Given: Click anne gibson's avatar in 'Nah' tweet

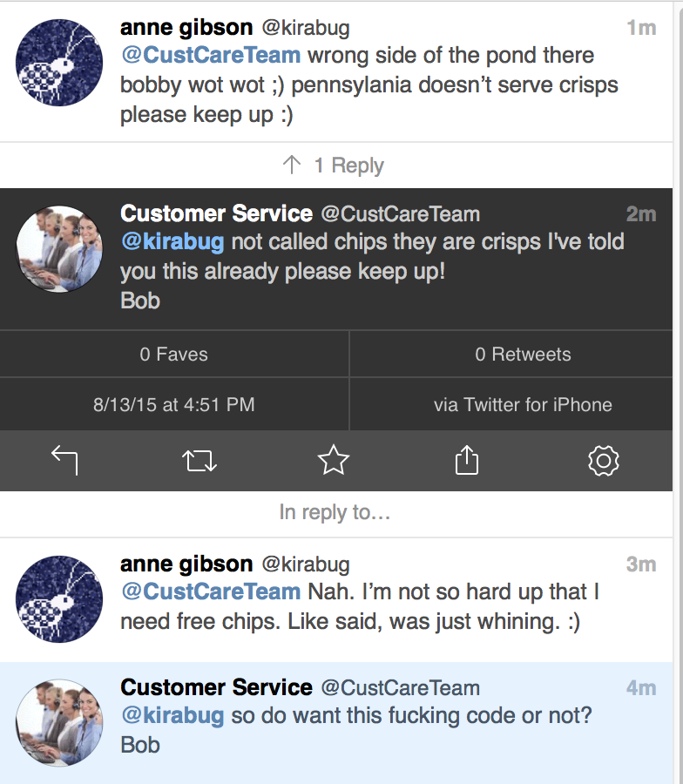Looking at the screenshot, I should click(60, 599).
